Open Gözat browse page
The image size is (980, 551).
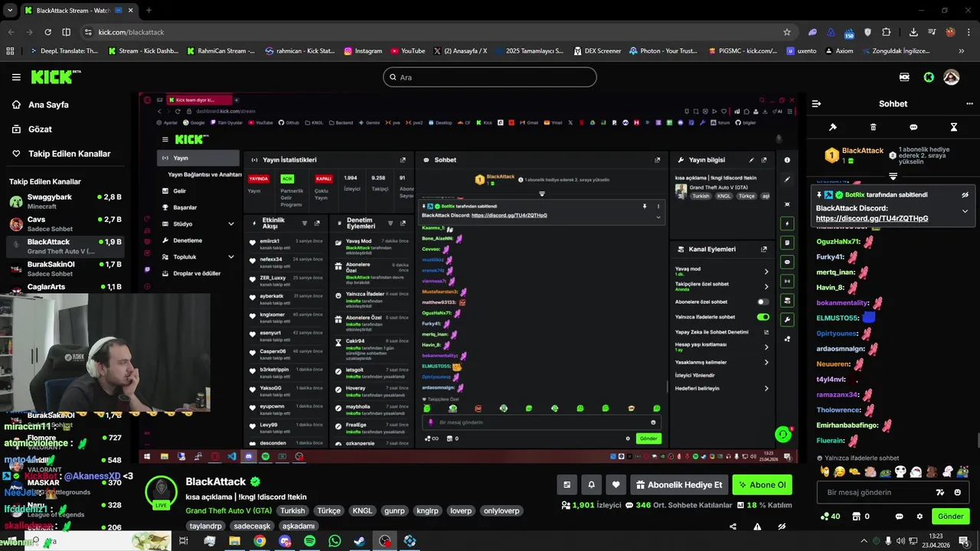[40, 129]
